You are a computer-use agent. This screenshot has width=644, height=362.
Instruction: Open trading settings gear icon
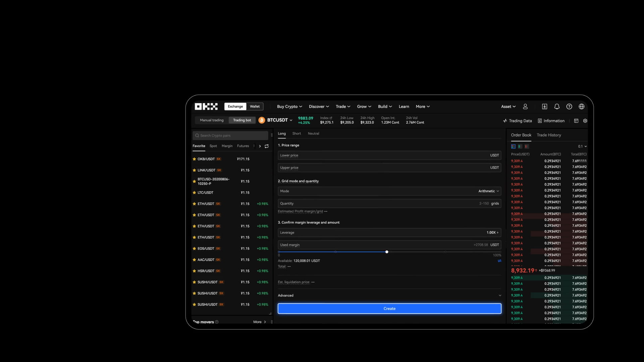tap(585, 121)
